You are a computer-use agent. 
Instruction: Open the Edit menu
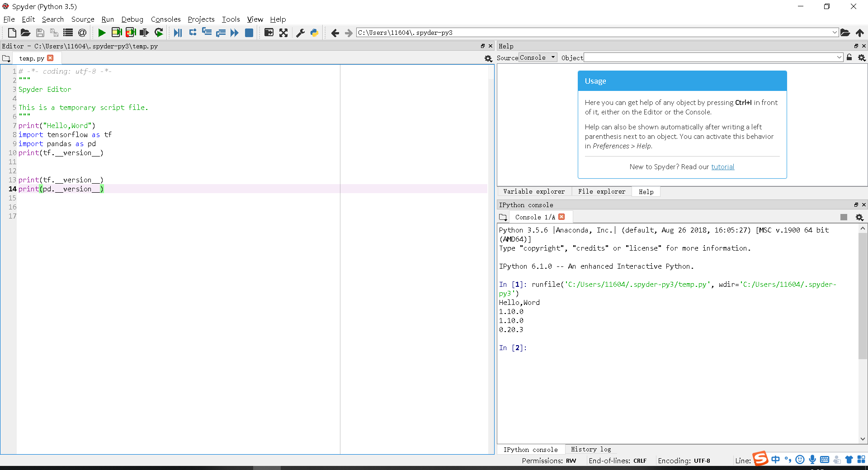click(x=28, y=19)
